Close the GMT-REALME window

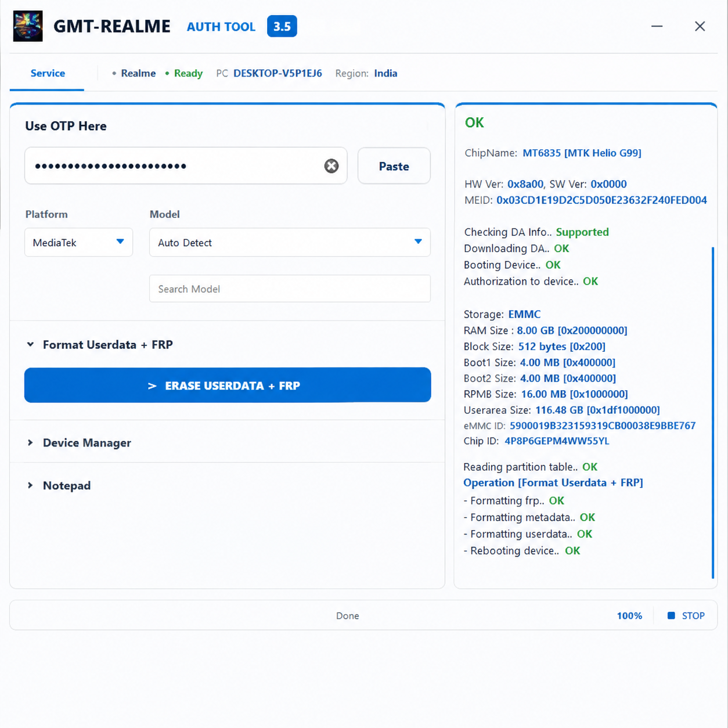coord(700,26)
